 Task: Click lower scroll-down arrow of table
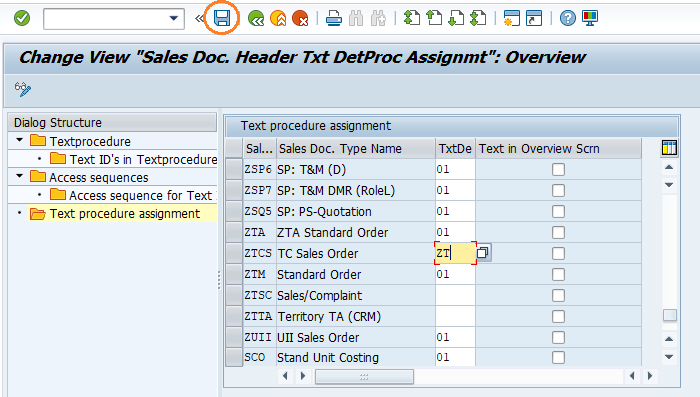click(x=669, y=357)
